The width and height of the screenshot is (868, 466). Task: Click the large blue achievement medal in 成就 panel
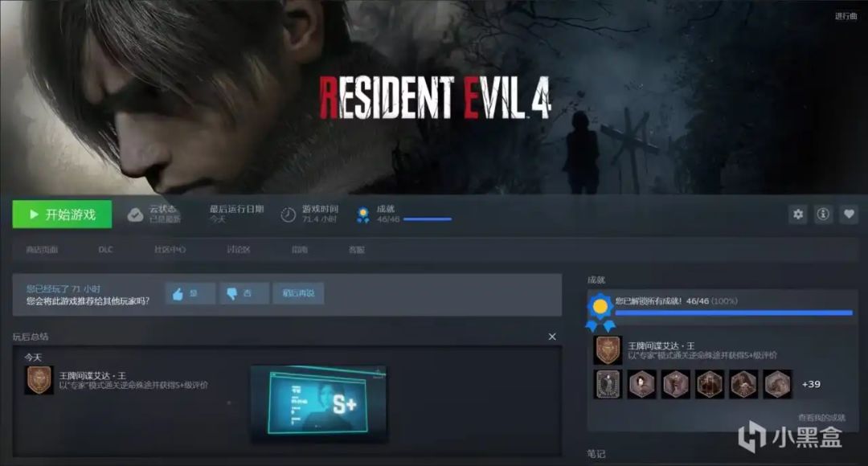600,312
